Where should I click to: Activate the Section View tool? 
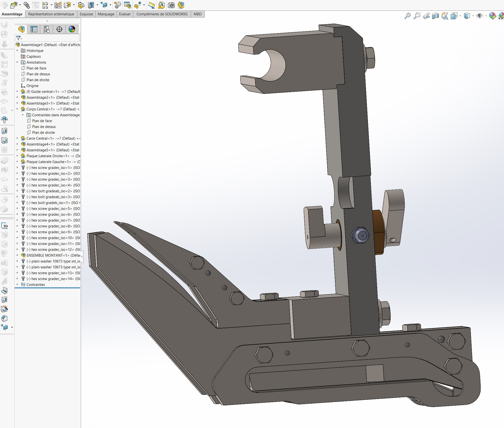click(435, 16)
